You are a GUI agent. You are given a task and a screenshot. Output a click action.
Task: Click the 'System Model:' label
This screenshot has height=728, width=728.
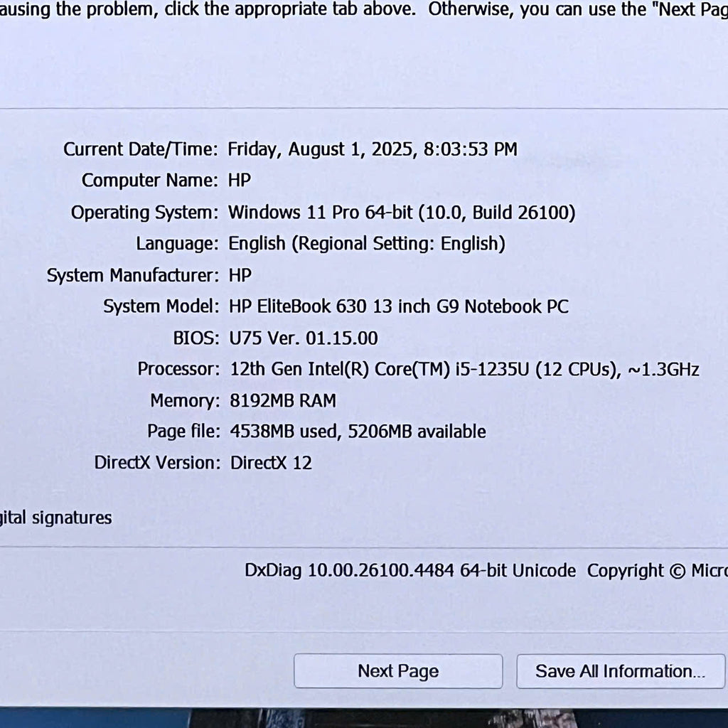(x=161, y=306)
